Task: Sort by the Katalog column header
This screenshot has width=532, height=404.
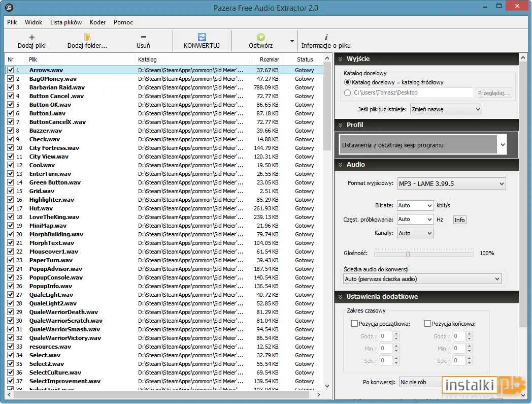Action: (x=192, y=59)
